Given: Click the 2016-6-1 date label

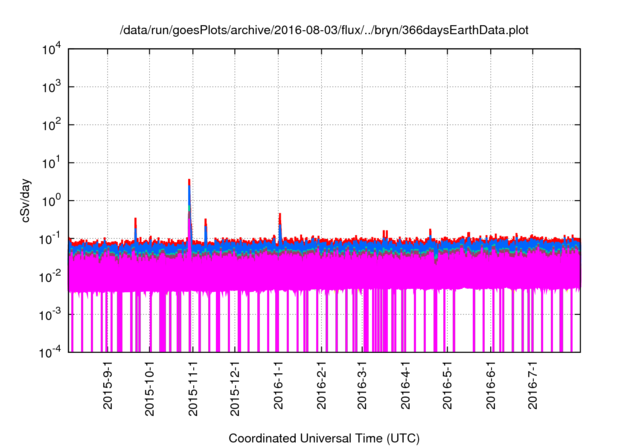Looking at the screenshot, I should tap(491, 385).
